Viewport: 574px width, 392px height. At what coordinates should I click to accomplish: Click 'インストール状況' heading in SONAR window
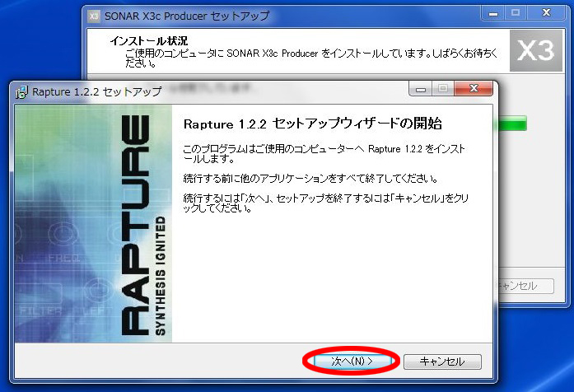(148, 40)
